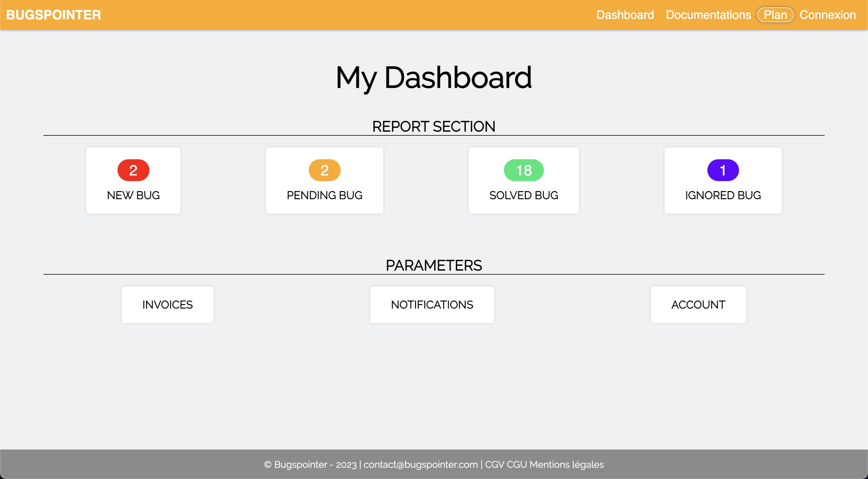The image size is (868, 479).
Task: Open the ACCOUNT parameters panel
Action: (x=698, y=304)
